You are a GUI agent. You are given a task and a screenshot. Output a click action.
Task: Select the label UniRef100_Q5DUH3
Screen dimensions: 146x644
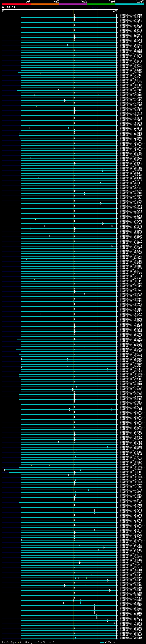[x=131, y=352]
